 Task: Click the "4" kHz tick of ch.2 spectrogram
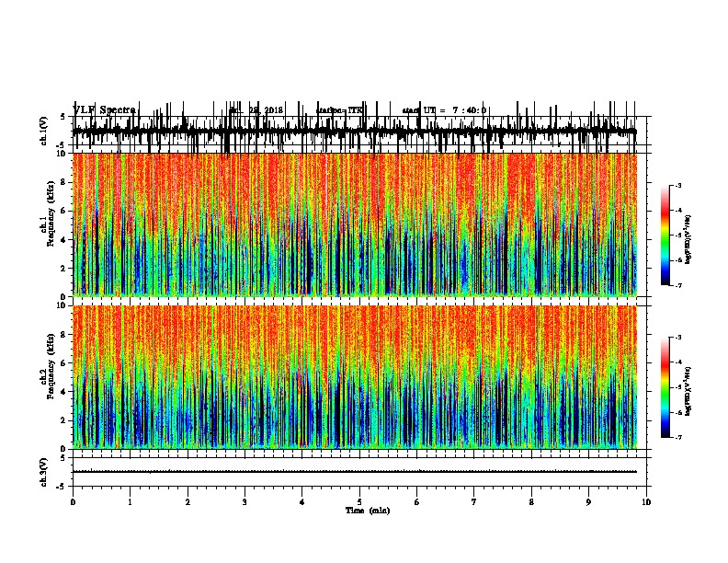pos(63,392)
